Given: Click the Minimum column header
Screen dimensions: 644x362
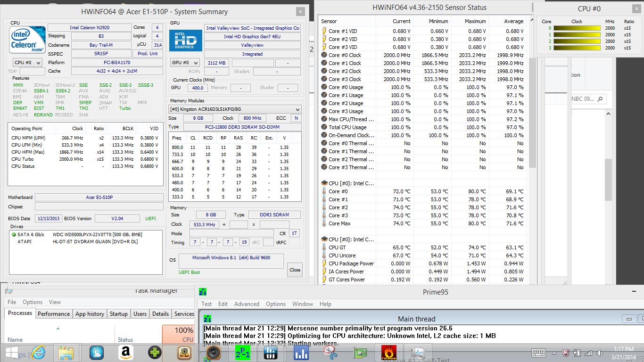Looking at the screenshot, I should 432,21.
